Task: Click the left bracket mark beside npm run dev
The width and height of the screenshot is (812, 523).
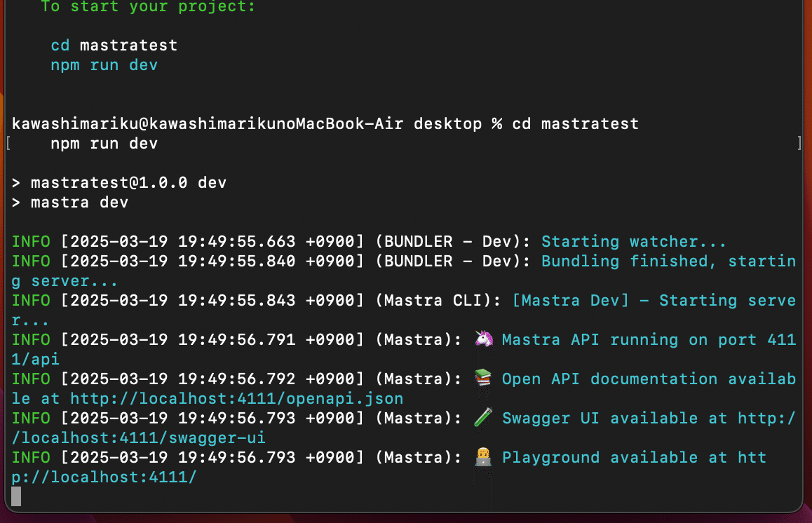Action: coord(8,144)
